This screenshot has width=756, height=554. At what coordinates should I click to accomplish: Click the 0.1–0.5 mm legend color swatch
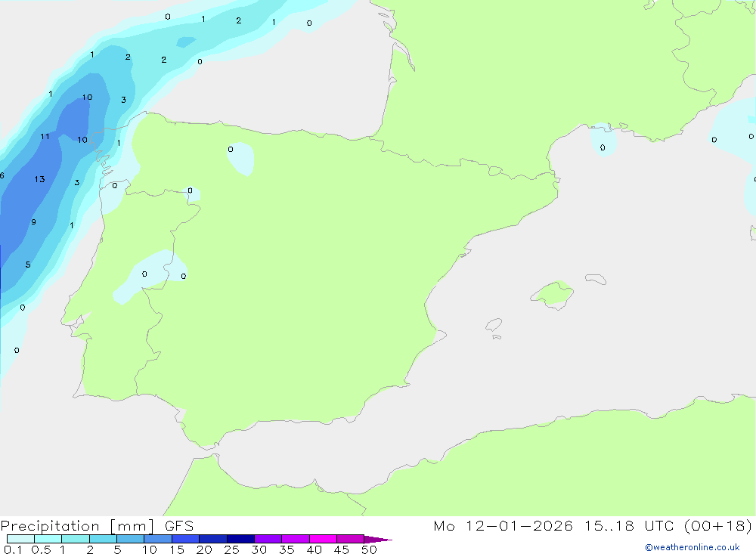[20, 539]
